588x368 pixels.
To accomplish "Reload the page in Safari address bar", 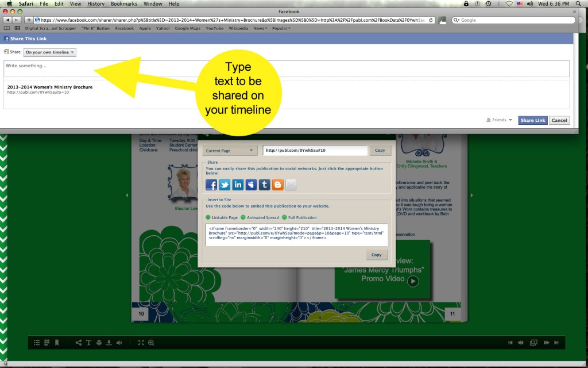I will pyautogui.click(x=431, y=20).
